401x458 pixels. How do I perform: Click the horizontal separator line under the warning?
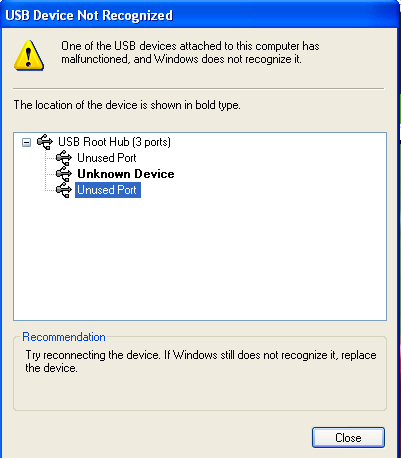(199, 89)
